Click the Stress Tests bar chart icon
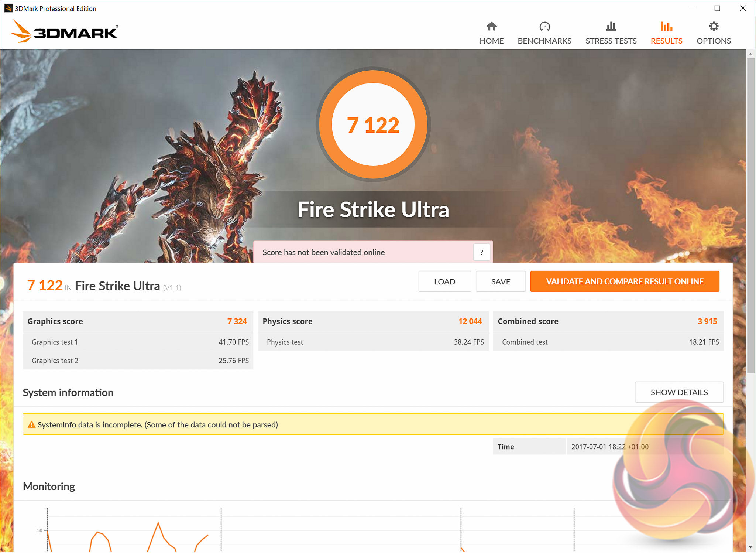 pos(611,27)
